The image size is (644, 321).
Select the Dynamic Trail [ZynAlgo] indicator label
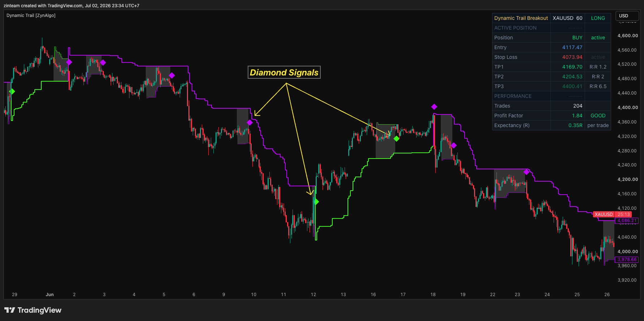point(31,16)
